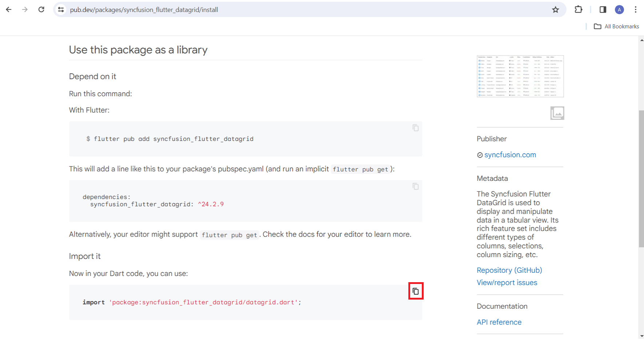Click the scrollbar up arrow
Viewport: 644px width, 341px height.
(x=641, y=40)
